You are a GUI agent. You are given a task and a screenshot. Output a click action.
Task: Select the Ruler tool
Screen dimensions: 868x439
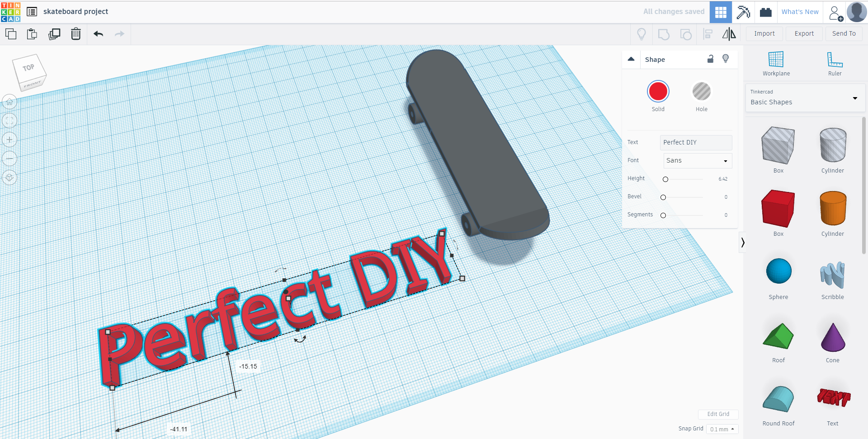835,64
